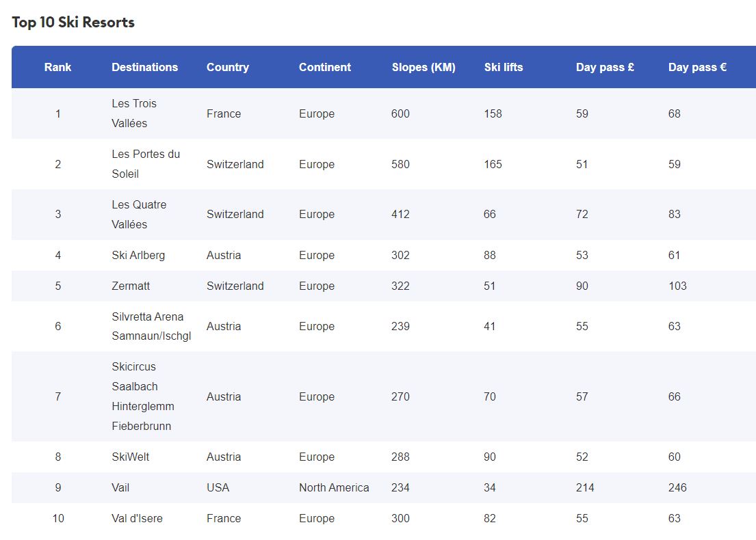756x540 pixels.
Task: Click the Continent column header
Action: tap(325, 67)
